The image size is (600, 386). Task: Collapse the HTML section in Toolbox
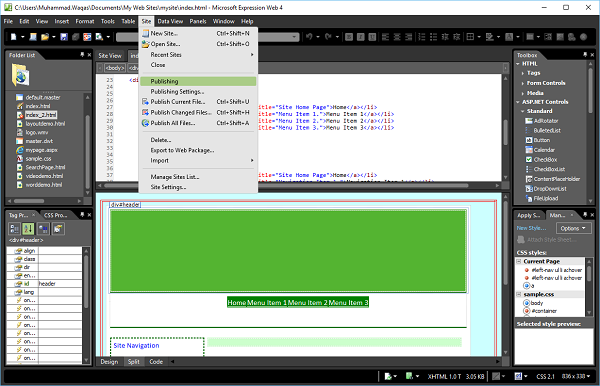tap(518, 64)
